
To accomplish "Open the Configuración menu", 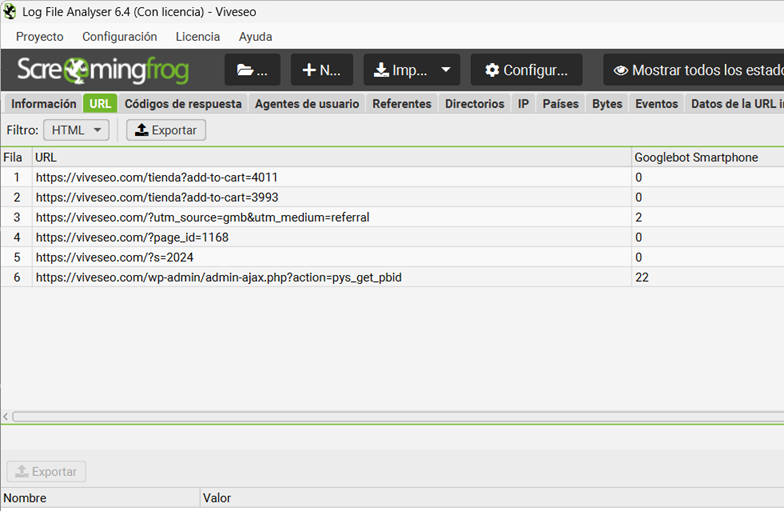I will 119,37.
